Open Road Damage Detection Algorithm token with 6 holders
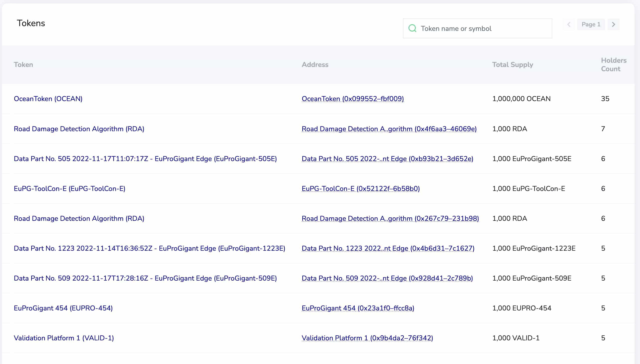Image resolution: width=640 pixels, height=364 pixels. click(x=79, y=219)
